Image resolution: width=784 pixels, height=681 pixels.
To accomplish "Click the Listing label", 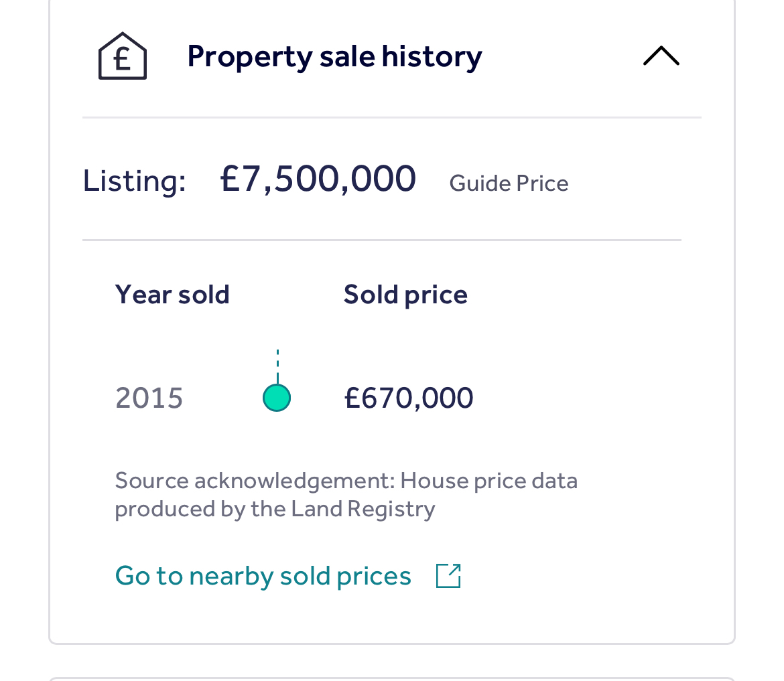I will tap(134, 180).
